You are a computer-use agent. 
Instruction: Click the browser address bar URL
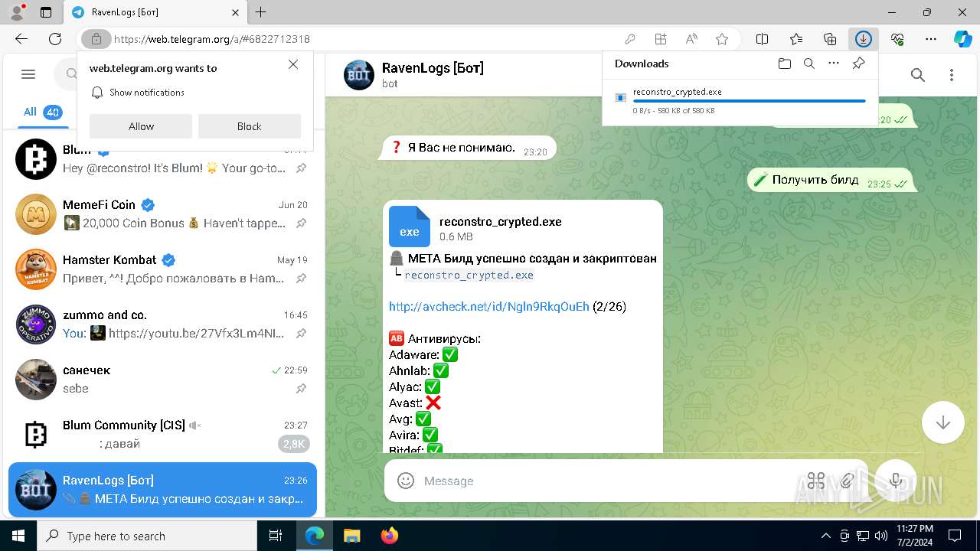(211, 39)
